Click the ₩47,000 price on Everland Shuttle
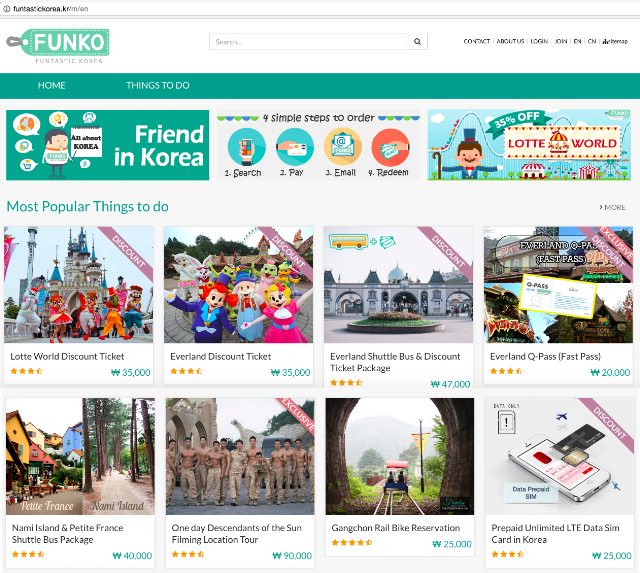Image resolution: width=640 pixels, height=573 pixels. pos(450,384)
